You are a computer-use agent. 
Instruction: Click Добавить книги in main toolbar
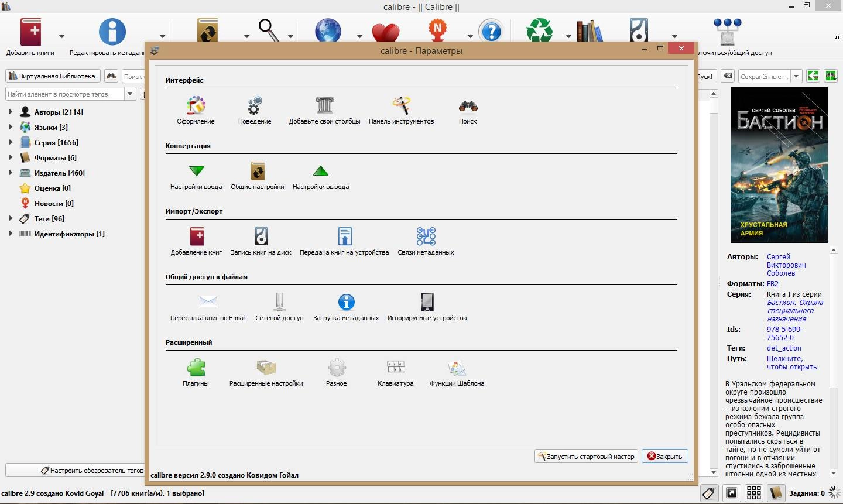coord(30,36)
